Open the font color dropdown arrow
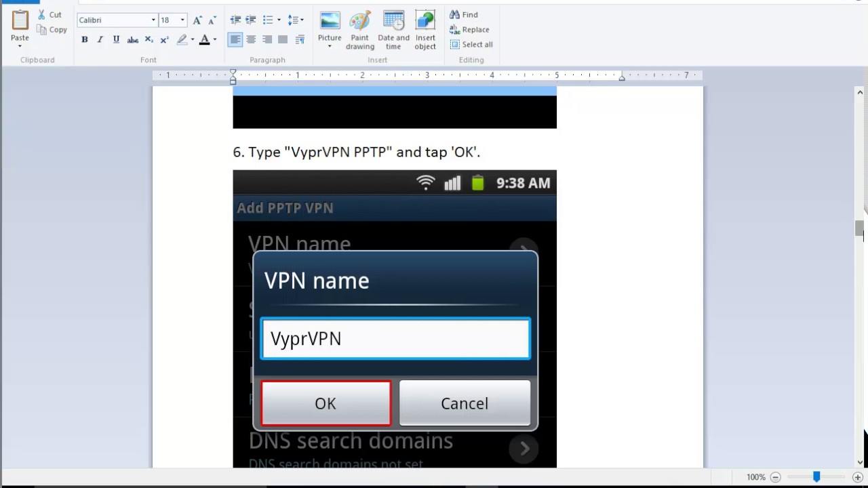This screenshot has width=868, height=488. (x=215, y=40)
